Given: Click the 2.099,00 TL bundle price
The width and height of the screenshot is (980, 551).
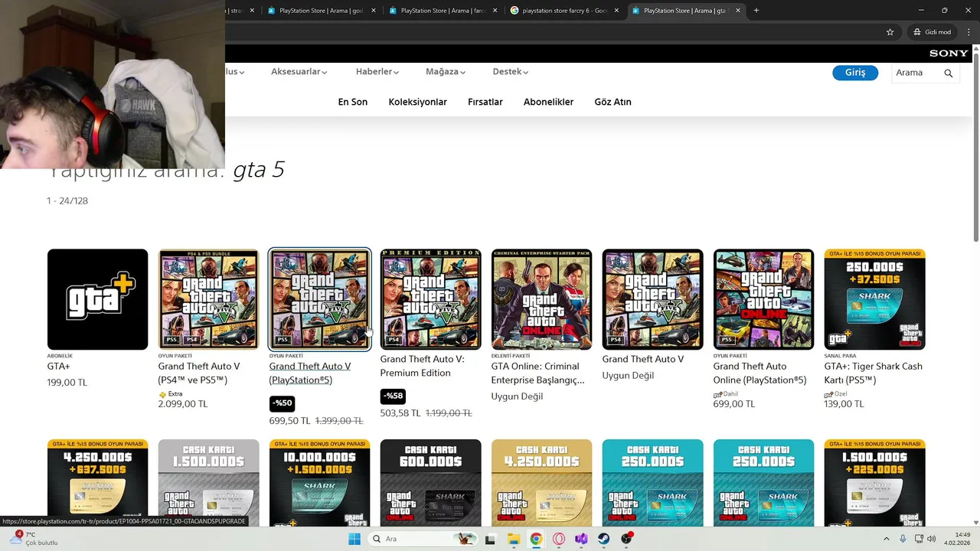Looking at the screenshot, I should pos(183,404).
